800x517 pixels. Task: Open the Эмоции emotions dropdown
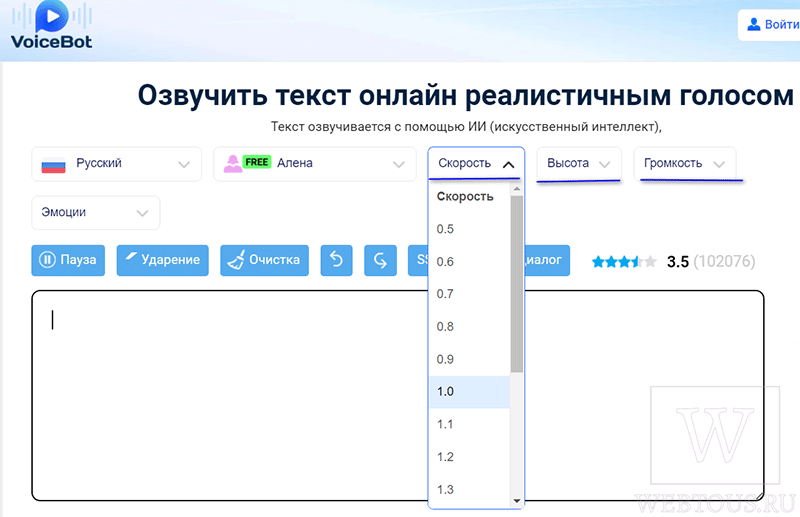point(95,212)
